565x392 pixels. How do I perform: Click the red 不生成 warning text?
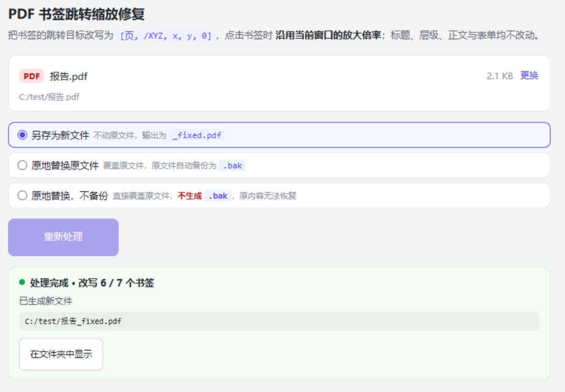point(190,196)
